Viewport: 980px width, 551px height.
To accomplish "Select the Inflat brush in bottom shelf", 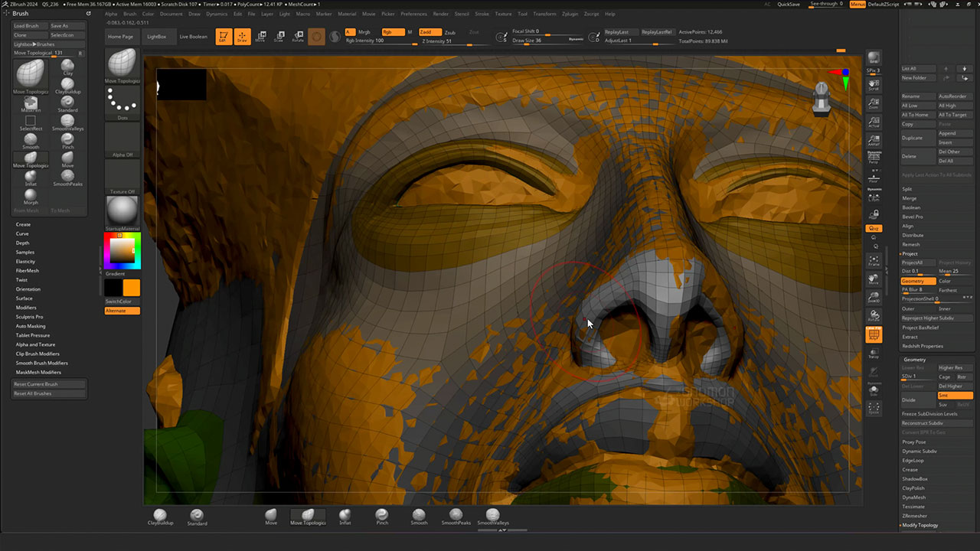I will click(x=345, y=517).
